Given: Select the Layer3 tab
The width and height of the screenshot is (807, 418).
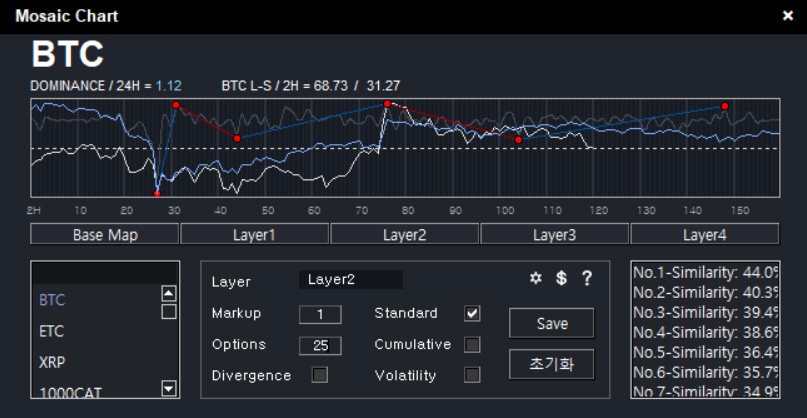Looking at the screenshot, I should click(x=554, y=235).
